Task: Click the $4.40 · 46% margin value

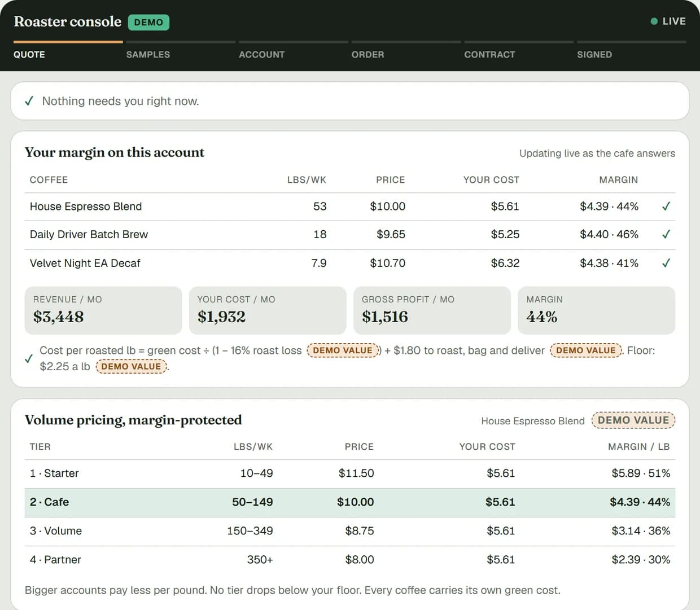Action: coord(609,234)
